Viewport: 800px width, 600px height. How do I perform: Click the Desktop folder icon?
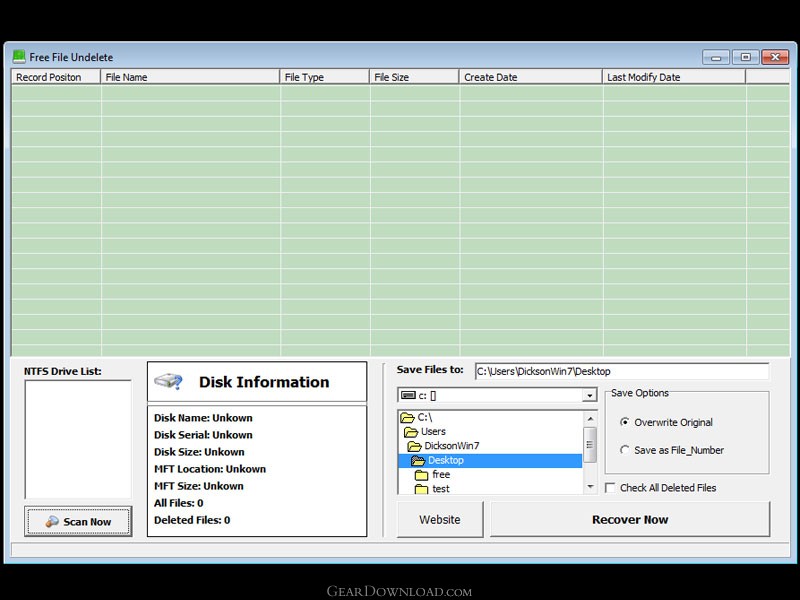(418, 461)
